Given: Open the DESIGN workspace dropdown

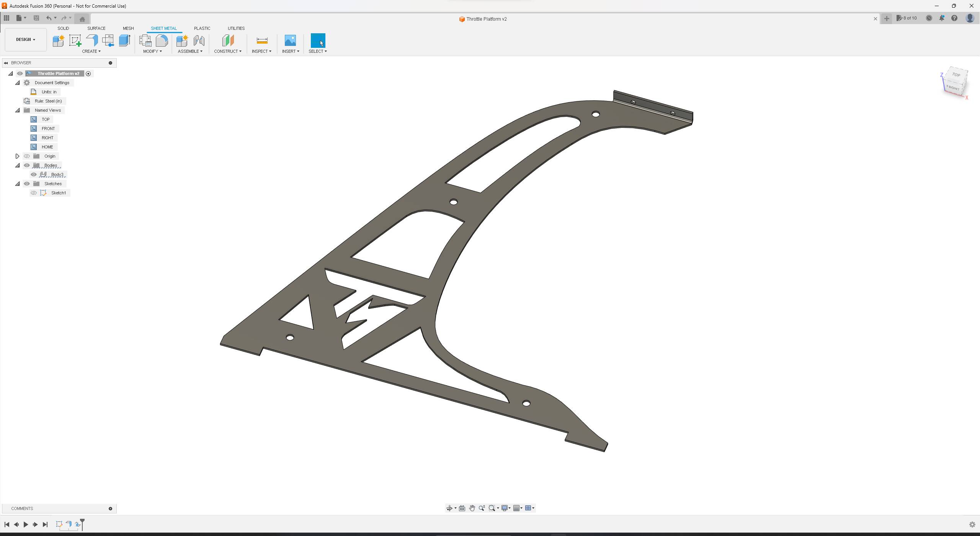Looking at the screenshot, I should tap(26, 39).
